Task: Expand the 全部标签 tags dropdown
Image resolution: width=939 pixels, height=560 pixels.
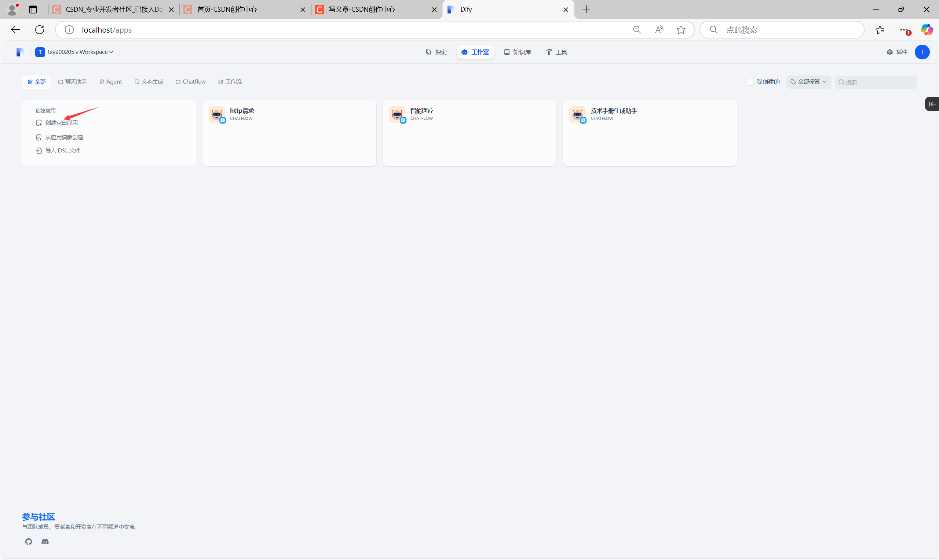Action: click(808, 82)
